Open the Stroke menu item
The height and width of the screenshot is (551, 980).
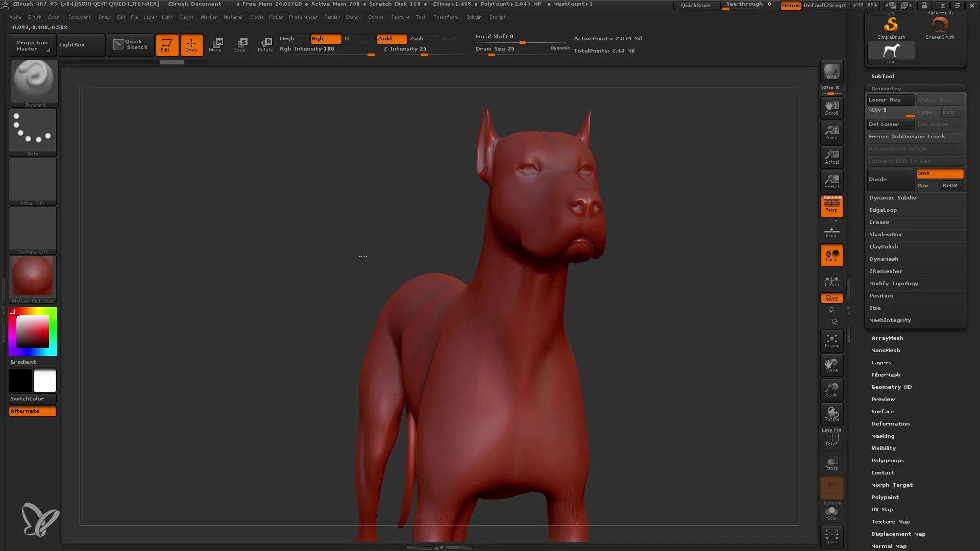pos(376,17)
